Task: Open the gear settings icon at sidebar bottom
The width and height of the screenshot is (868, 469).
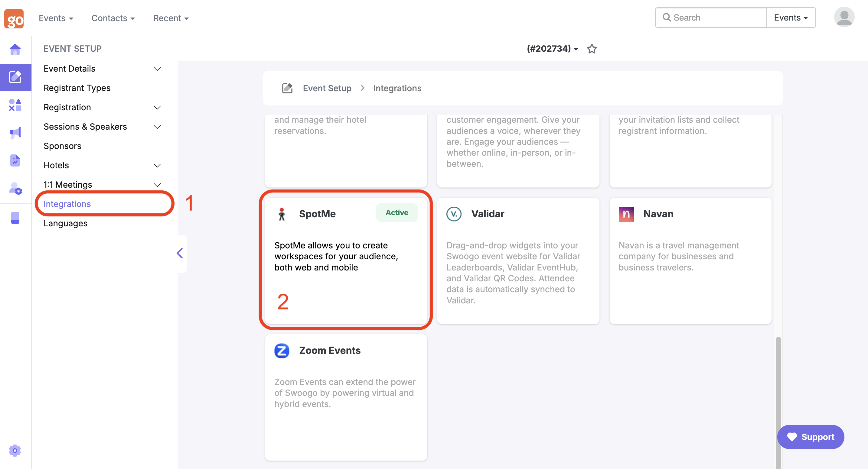Action: pos(15,450)
